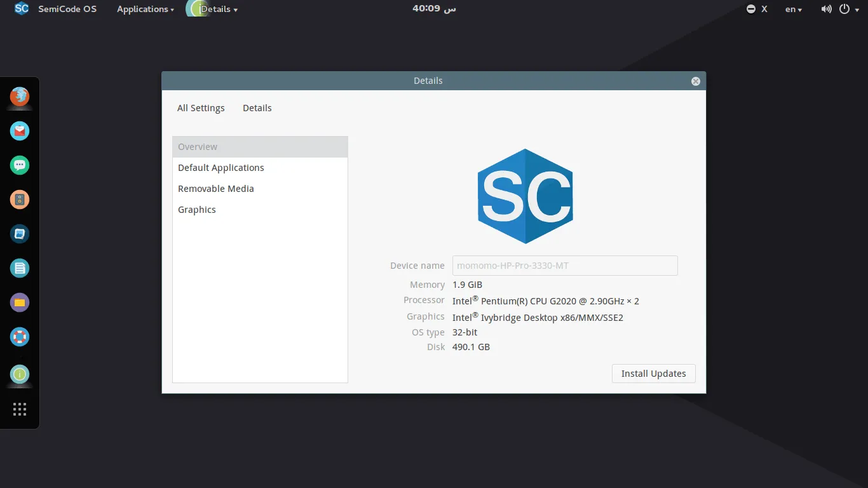
Task: Open the text document editor in the dock
Action: click(x=19, y=268)
